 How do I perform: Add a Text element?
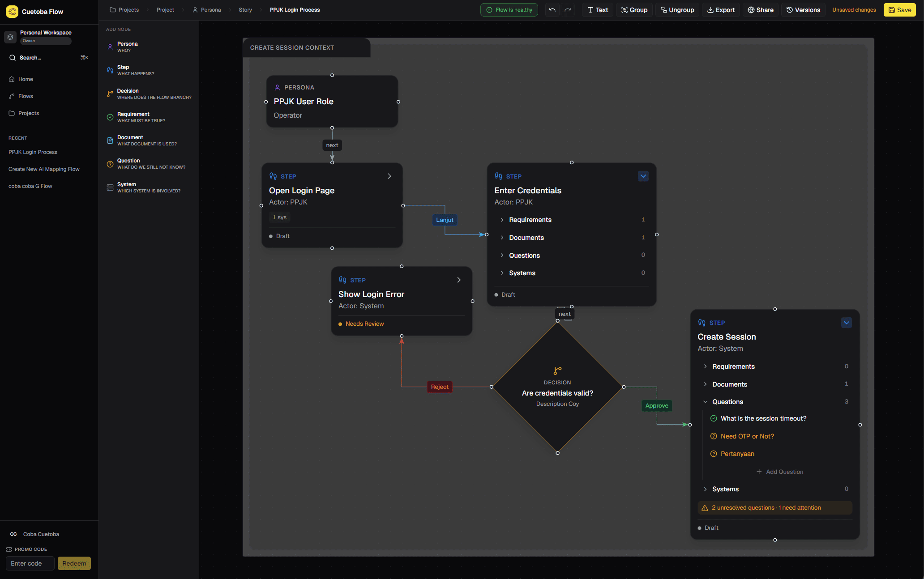pyautogui.click(x=598, y=10)
